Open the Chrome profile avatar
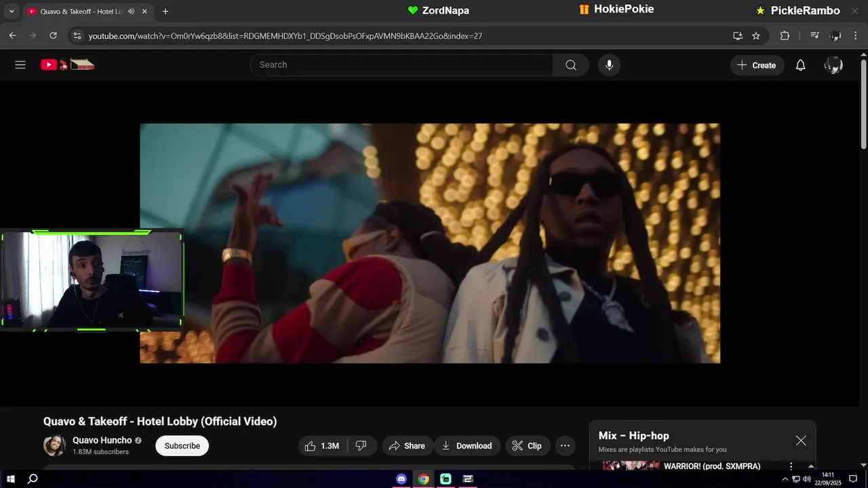This screenshot has height=488, width=868. 835,35
